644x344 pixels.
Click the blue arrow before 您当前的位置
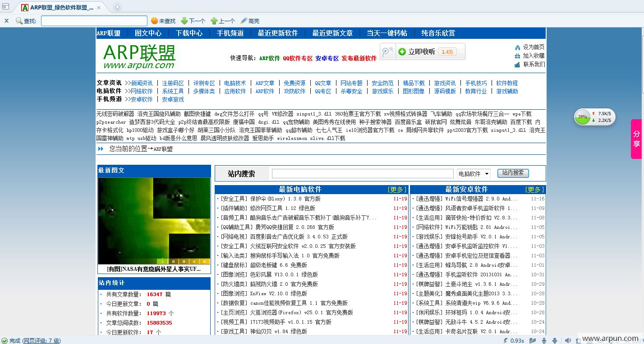click(x=101, y=149)
